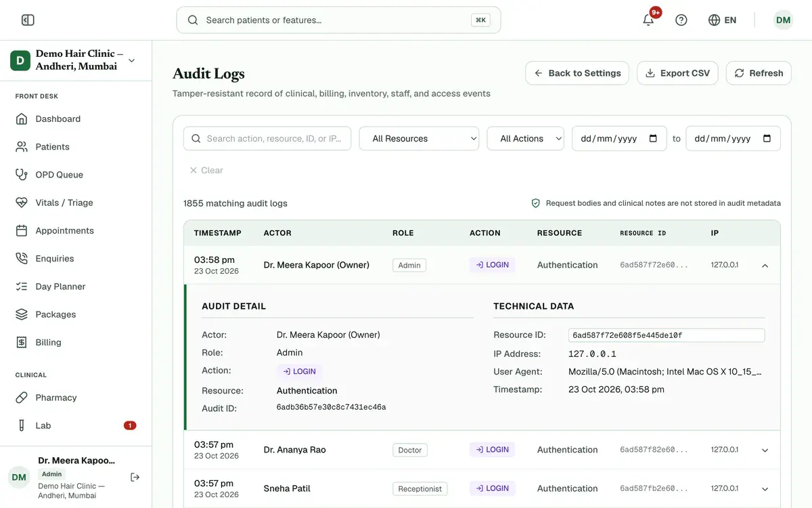Open calendar picker on start date field
Screen dimensions: 812x508
[653, 138]
